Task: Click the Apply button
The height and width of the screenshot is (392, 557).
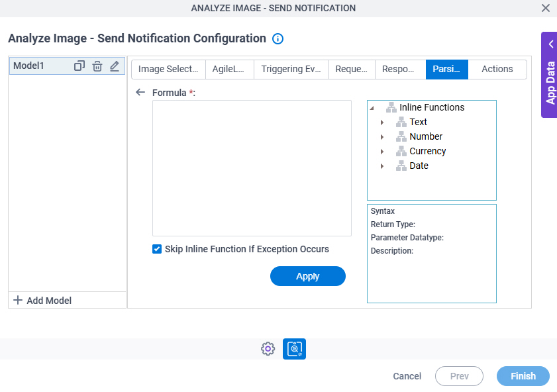Action: point(307,276)
